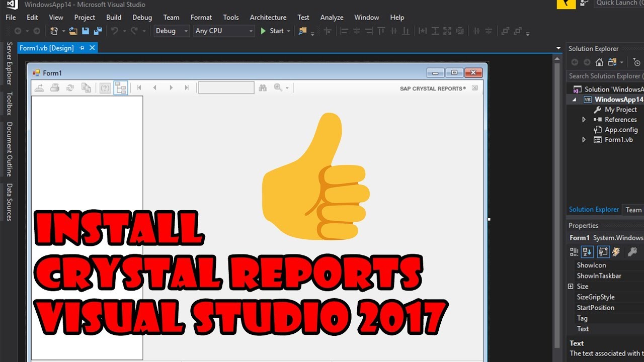
Task: Find text binoculars icon in viewer
Action: point(262,88)
